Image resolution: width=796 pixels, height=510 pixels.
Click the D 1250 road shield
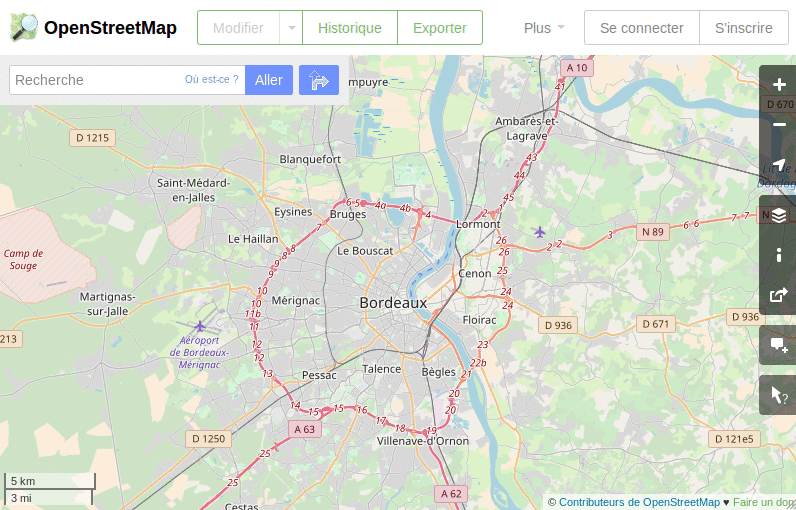point(209,438)
